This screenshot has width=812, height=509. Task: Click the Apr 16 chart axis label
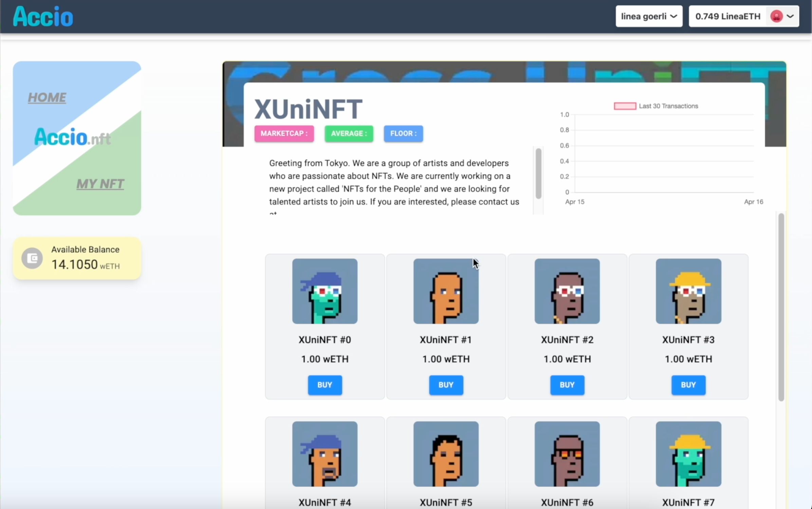(x=754, y=202)
